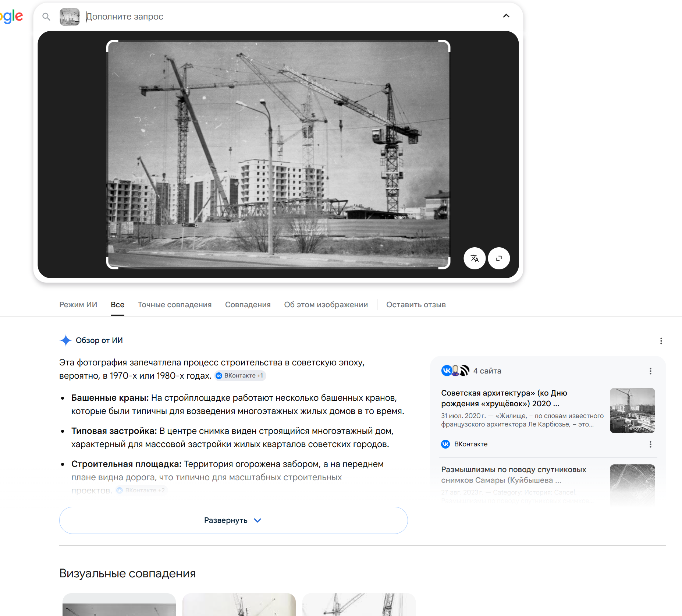Screen dimensions: 682x616
Task: Switch to 'Совпадения' tab
Action: (248, 305)
